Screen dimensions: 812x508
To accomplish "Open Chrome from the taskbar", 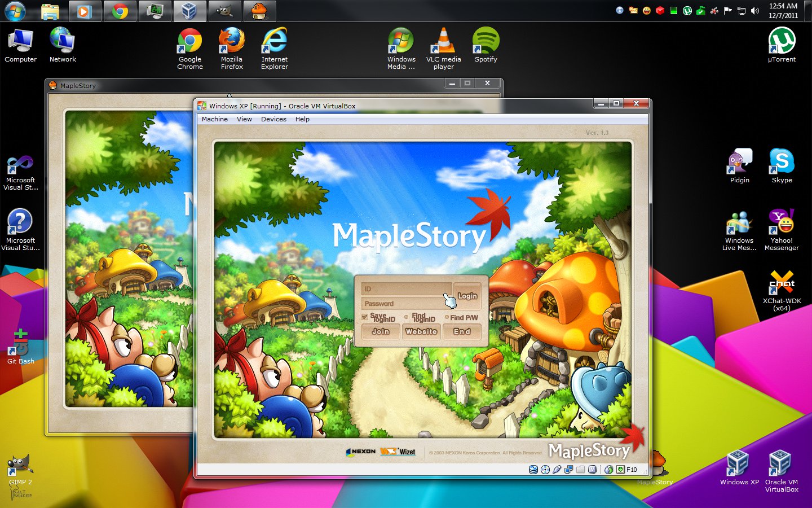I will (120, 11).
